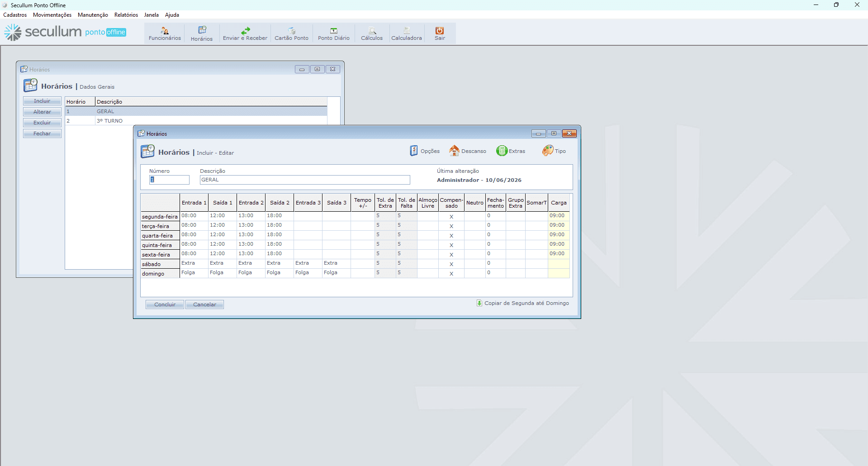Open the Relatórios menu
This screenshot has width=868, height=466.
[126, 15]
